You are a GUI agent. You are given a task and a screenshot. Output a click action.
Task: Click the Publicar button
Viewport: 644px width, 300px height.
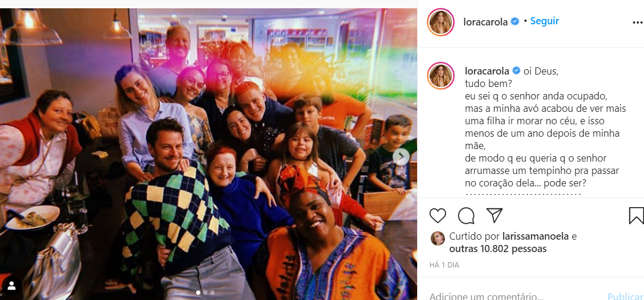coord(625,296)
